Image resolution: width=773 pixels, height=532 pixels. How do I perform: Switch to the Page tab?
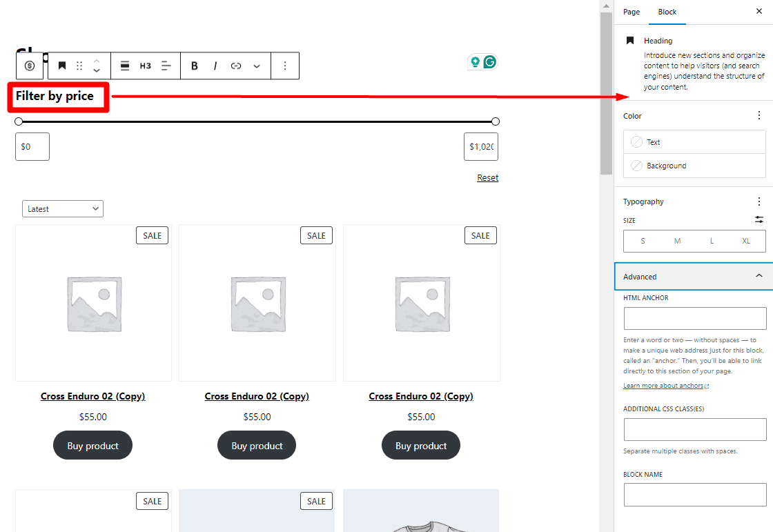pos(632,12)
